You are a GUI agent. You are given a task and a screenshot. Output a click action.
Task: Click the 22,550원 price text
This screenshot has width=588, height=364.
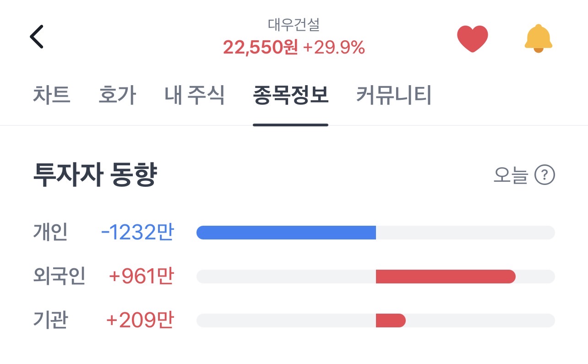click(x=260, y=47)
